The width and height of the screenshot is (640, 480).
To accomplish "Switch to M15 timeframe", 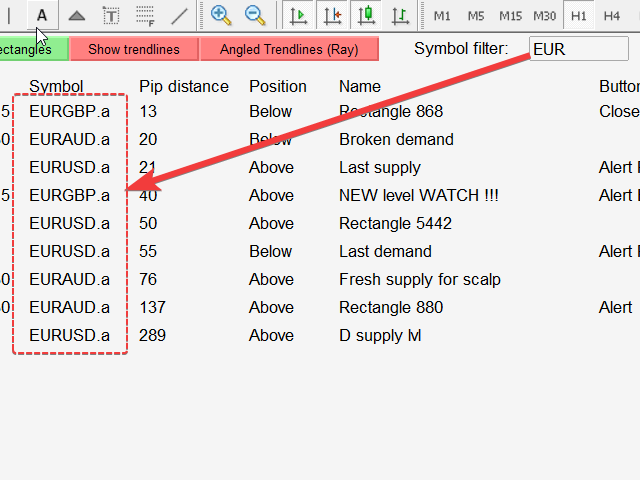I will click(511, 16).
